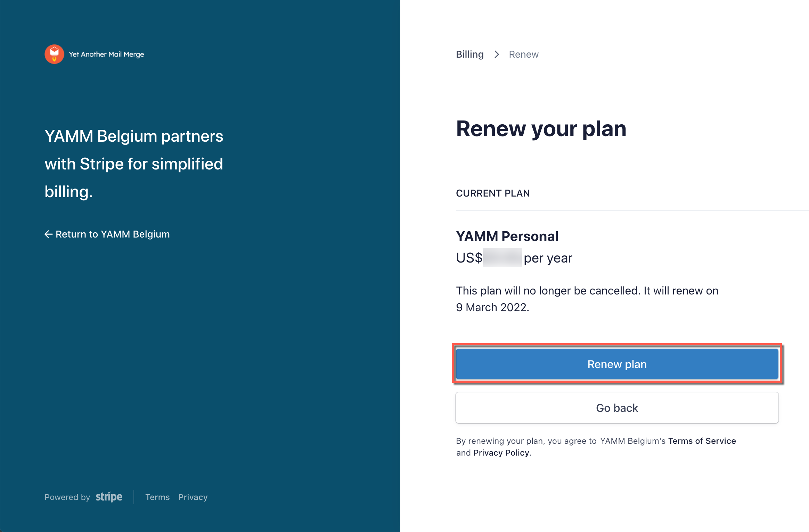The width and height of the screenshot is (809, 532).
Task: Open the Billing breadcrumb page
Action: pyautogui.click(x=469, y=54)
